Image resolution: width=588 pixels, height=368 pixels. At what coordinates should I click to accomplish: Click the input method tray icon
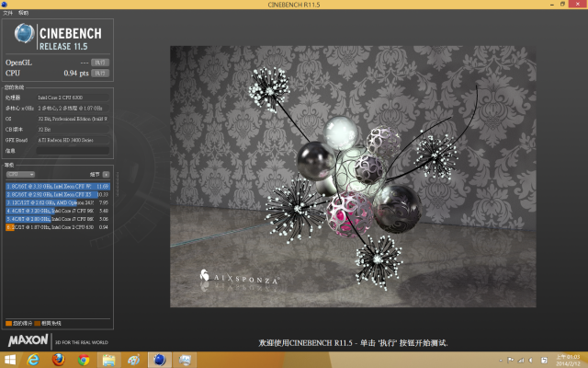tap(544, 361)
